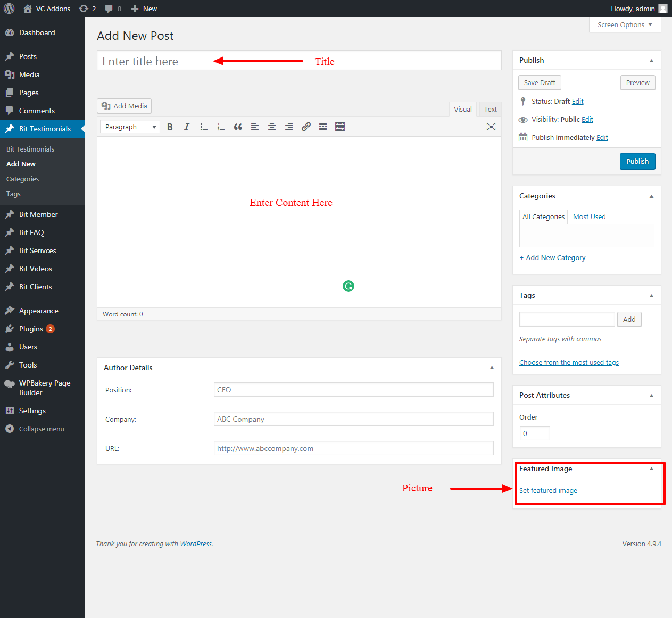
Task: Open Plugins in the sidebar menu
Action: click(31, 329)
